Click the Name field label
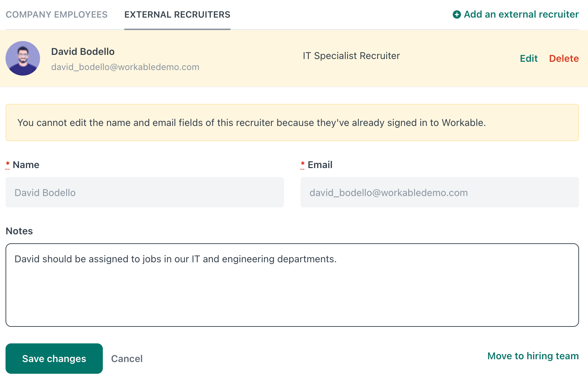Image resolution: width=588 pixels, height=381 pixels. (x=26, y=165)
